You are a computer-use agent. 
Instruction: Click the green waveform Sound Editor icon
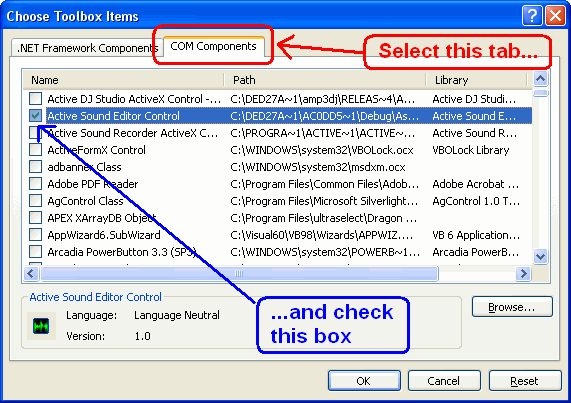click(x=41, y=326)
